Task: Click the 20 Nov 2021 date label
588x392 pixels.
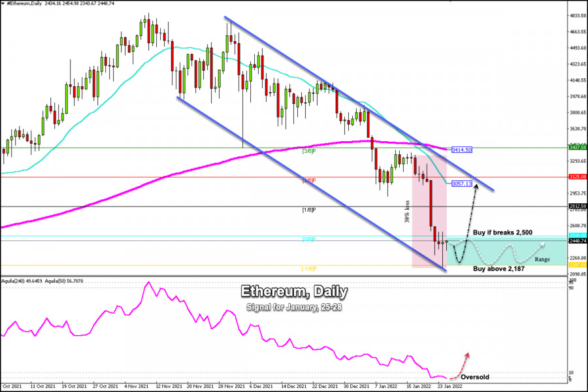Action: [x=199, y=386]
